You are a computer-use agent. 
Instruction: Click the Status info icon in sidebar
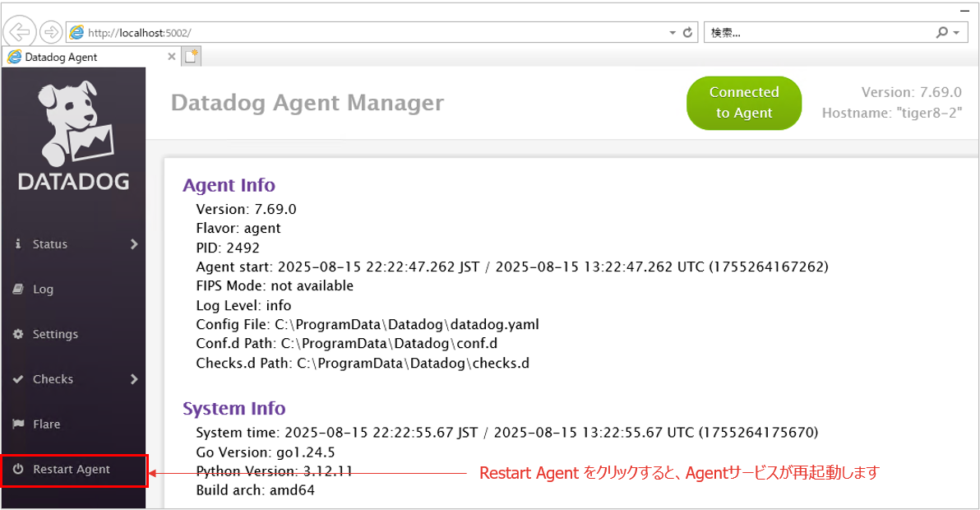click(x=18, y=243)
